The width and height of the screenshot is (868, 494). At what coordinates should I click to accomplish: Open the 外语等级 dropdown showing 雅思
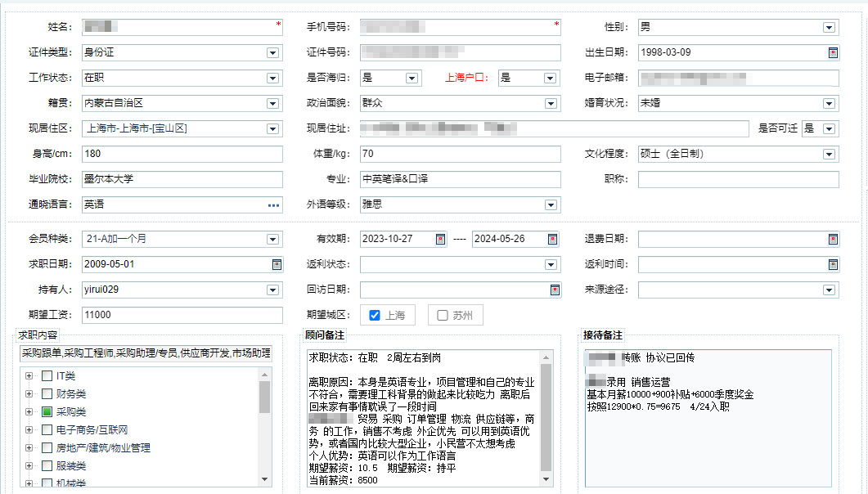(x=551, y=205)
